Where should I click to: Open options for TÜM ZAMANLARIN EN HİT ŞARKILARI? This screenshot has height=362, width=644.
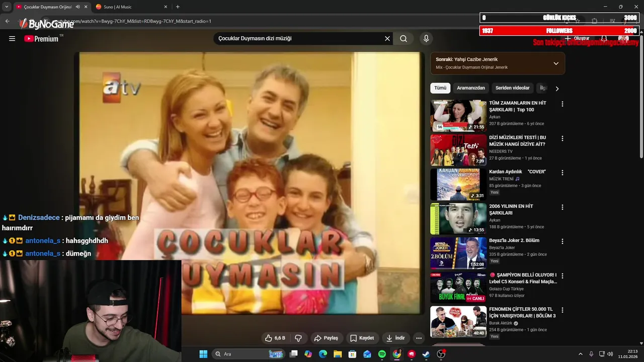[562, 104]
